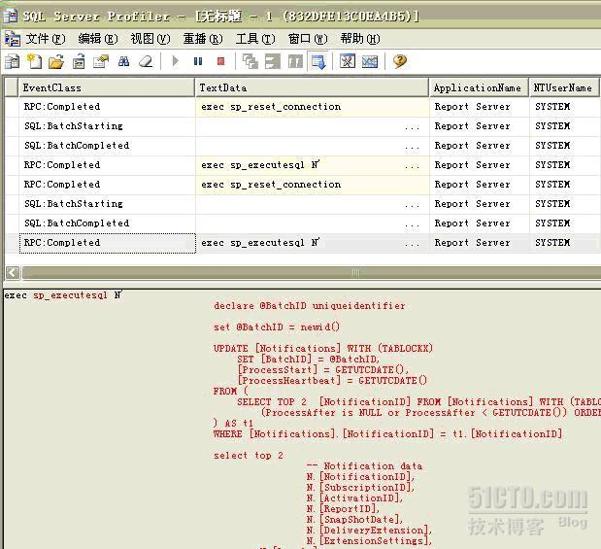Click the Open Trace Table icon
Viewport: 601px width, 549px height.
pos(79,61)
